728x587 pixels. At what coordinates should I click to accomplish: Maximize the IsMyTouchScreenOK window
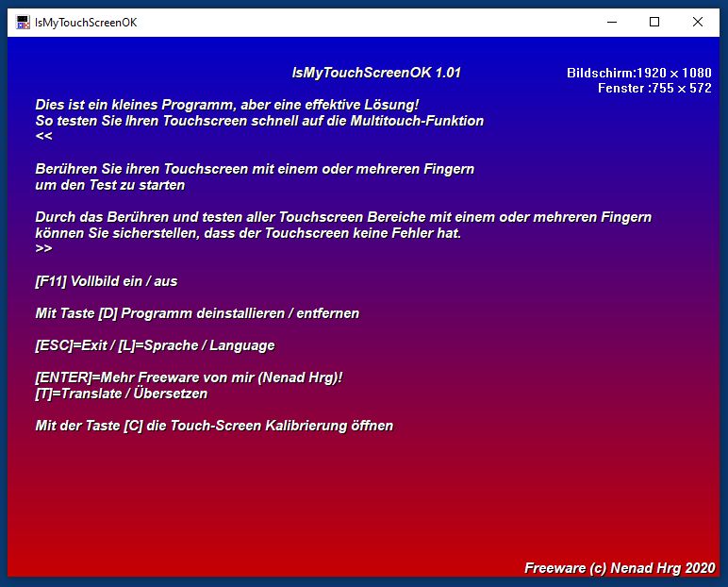click(654, 22)
